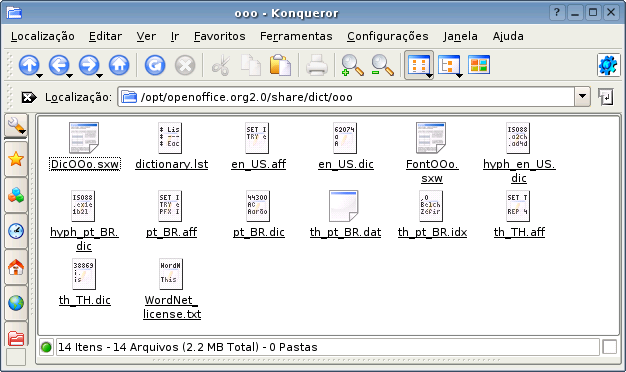Open the Ver menu
This screenshot has width=626, height=372.
(x=146, y=36)
